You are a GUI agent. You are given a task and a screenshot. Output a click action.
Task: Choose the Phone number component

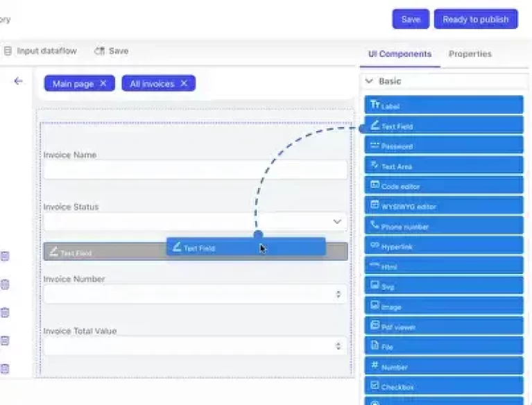(444, 225)
